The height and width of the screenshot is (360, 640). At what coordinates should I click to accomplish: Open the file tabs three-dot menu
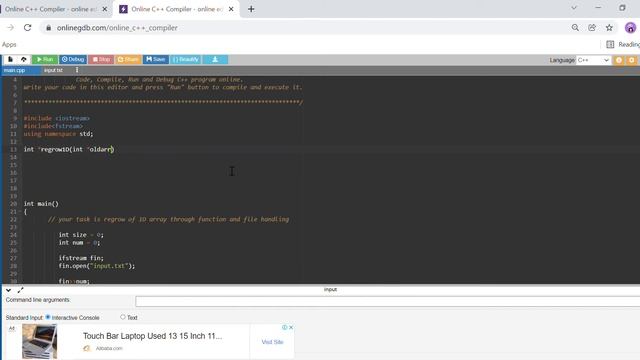[x=77, y=70]
